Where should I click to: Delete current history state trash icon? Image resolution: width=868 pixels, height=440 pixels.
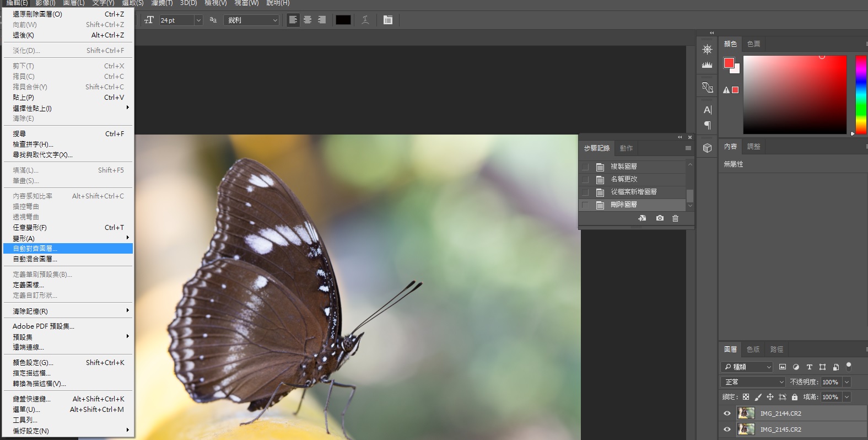pos(675,218)
